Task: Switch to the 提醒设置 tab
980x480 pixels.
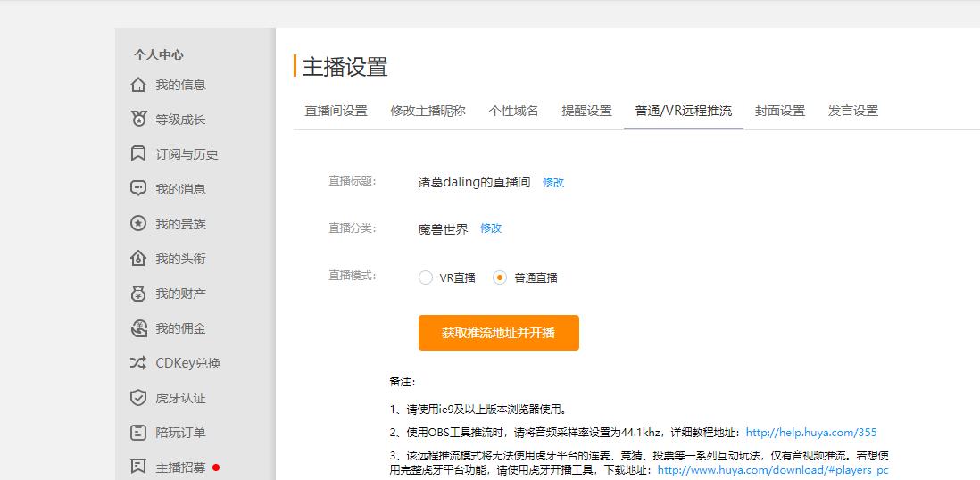Action: click(587, 112)
